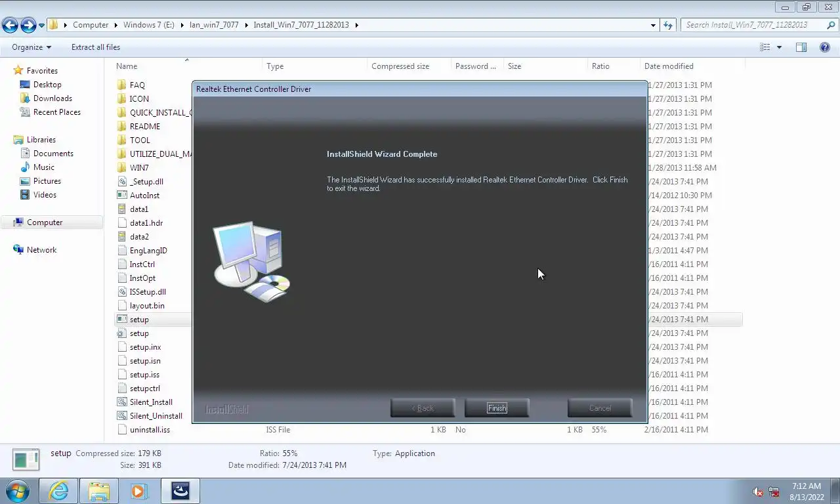Click Extract all files

[96, 47]
